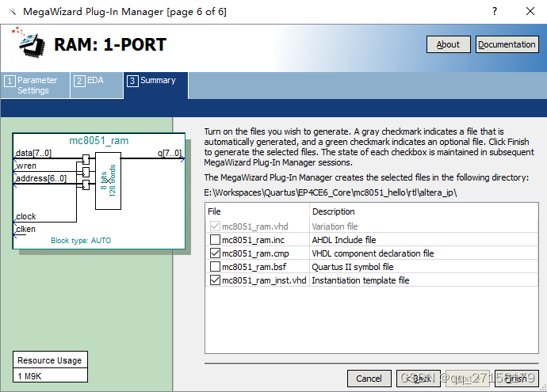The image size is (547, 392).
Task: Click the q[7..0] output label
Action: pyautogui.click(x=170, y=153)
